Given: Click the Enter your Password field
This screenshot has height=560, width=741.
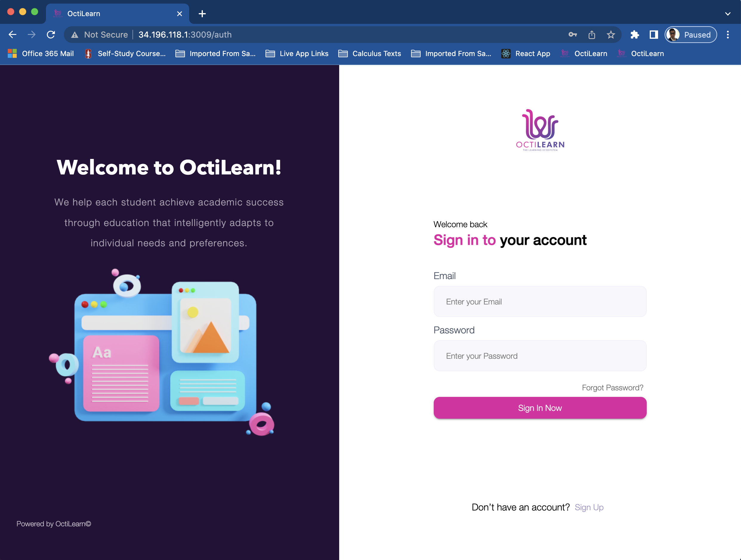Looking at the screenshot, I should (x=540, y=356).
